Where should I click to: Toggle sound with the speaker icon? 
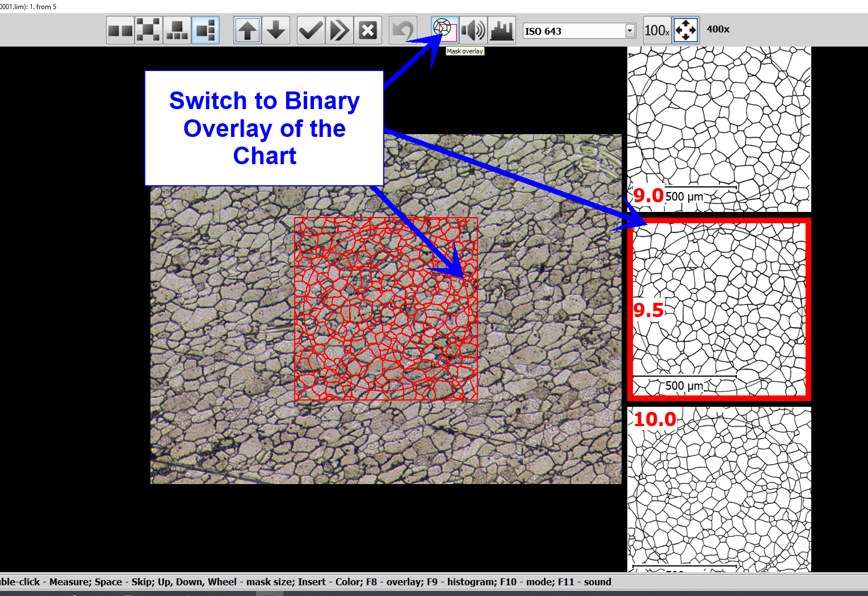pyautogui.click(x=473, y=30)
